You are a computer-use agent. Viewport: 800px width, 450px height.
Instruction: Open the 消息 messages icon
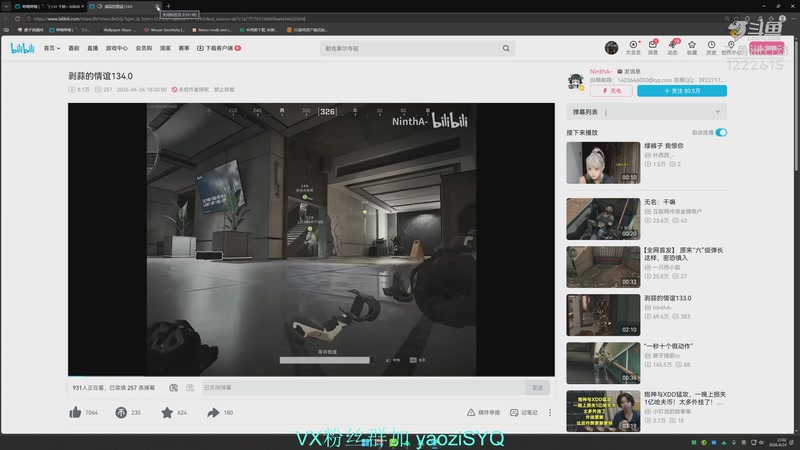653,48
